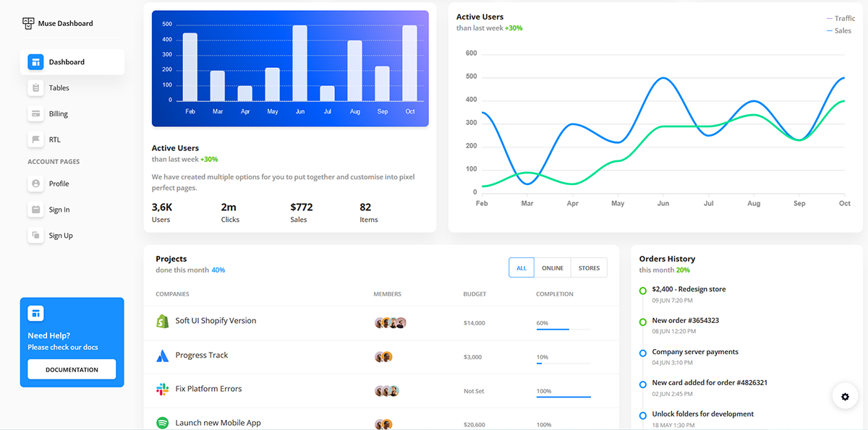Image resolution: width=868 pixels, height=430 pixels.
Task: Click the Sign Up sidebar icon
Action: click(x=35, y=236)
